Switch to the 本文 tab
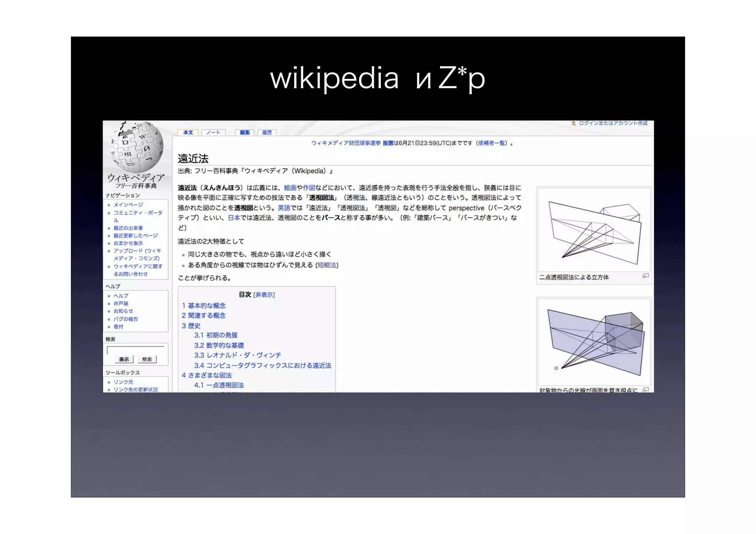The height and width of the screenshot is (534, 756). 188,132
